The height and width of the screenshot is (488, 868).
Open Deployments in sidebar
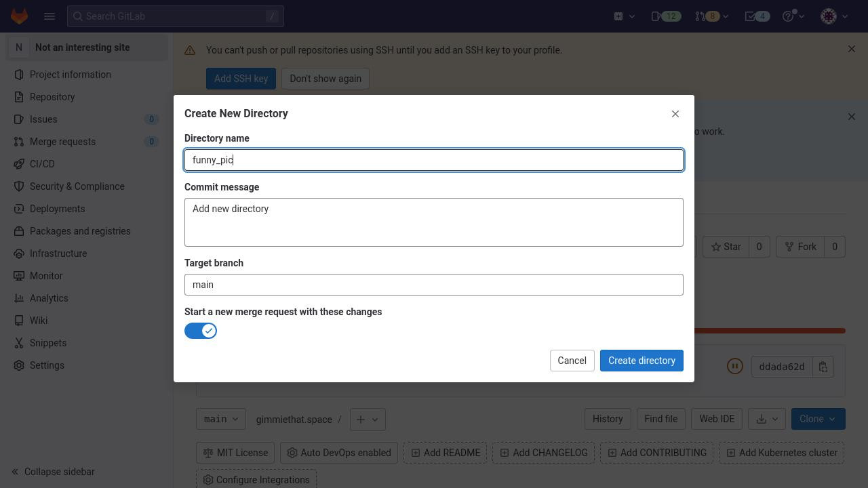[87, 209]
